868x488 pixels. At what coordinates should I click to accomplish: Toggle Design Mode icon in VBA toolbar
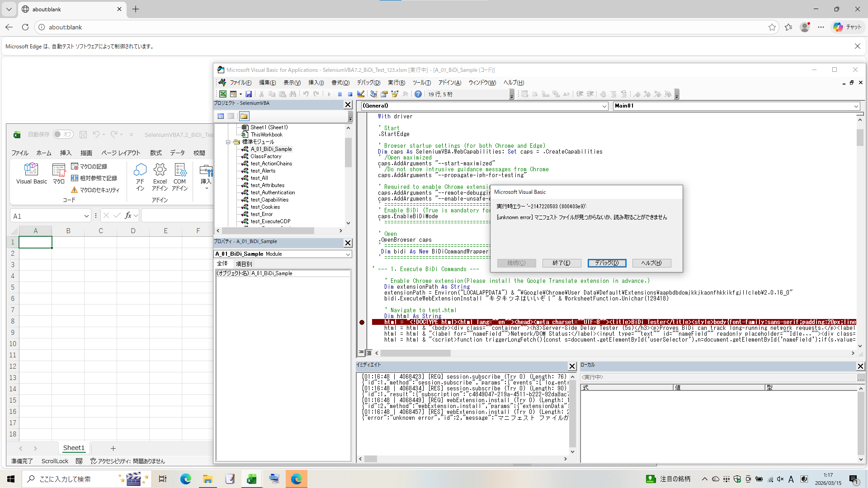tap(361, 94)
